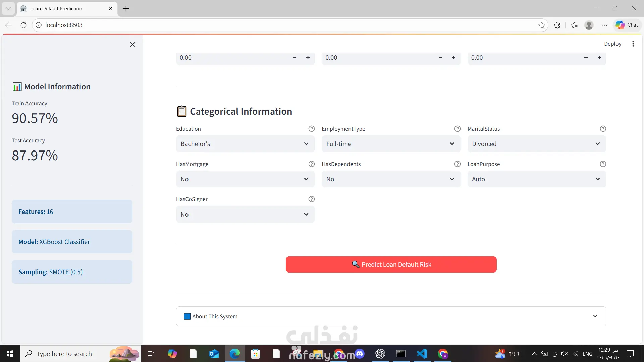Decrement the rightmost numeric field with minus

click(586, 58)
